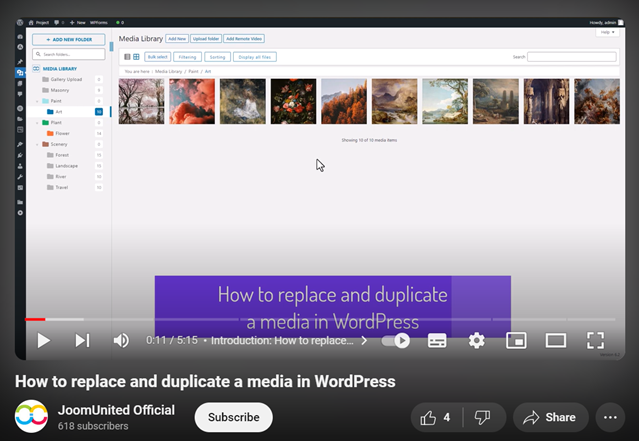Switch to theater mode
639x441 pixels.
pyautogui.click(x=555, y=340)
